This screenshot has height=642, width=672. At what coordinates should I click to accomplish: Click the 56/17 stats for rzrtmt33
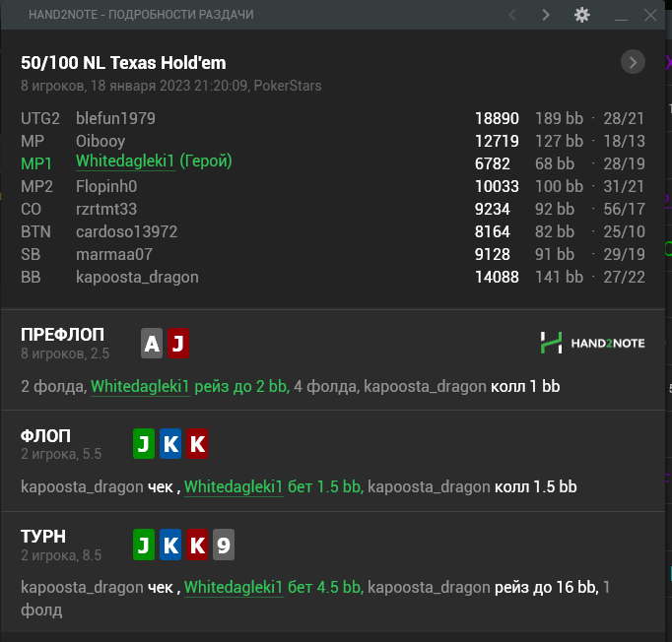[624, 210]
